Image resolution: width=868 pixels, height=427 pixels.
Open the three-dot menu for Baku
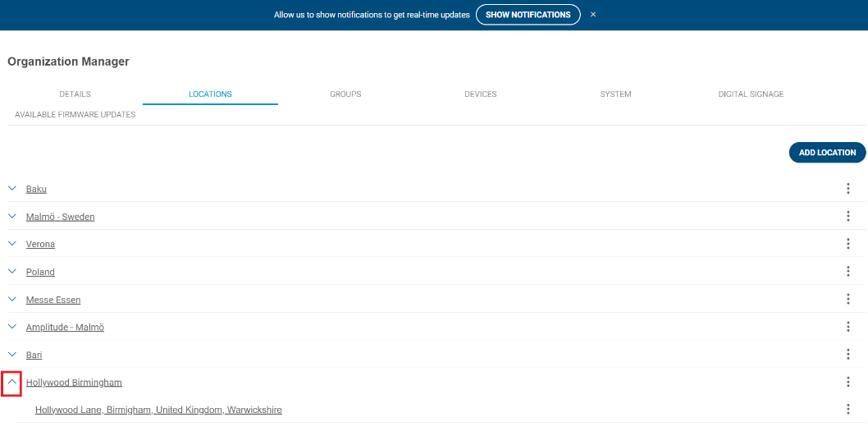pyautogui.click(x=847, y=189)
